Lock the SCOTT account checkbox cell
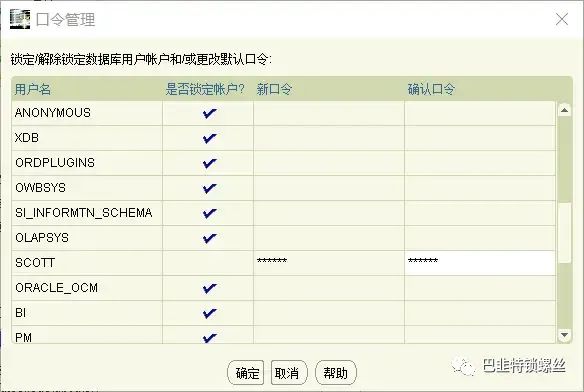This screenshot has height=392, width=584. [208, 263]
